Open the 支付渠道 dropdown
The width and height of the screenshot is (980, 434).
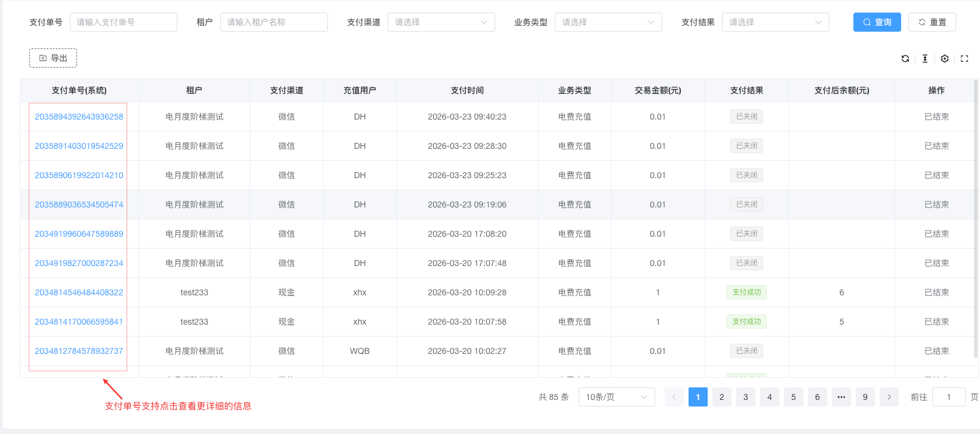coord(441,22)
